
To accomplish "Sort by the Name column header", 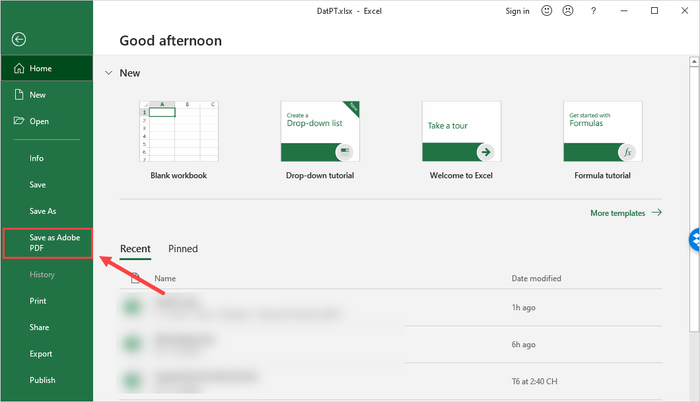I will coord(165,278).
